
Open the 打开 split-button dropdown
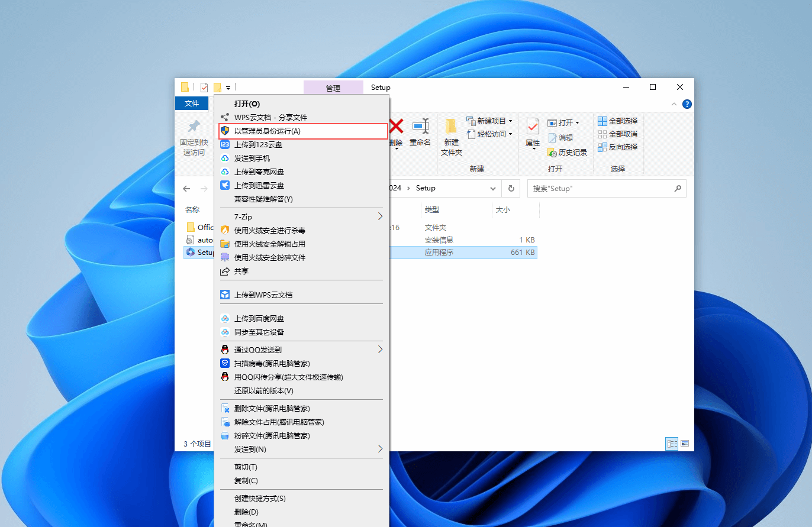(575, 122)
